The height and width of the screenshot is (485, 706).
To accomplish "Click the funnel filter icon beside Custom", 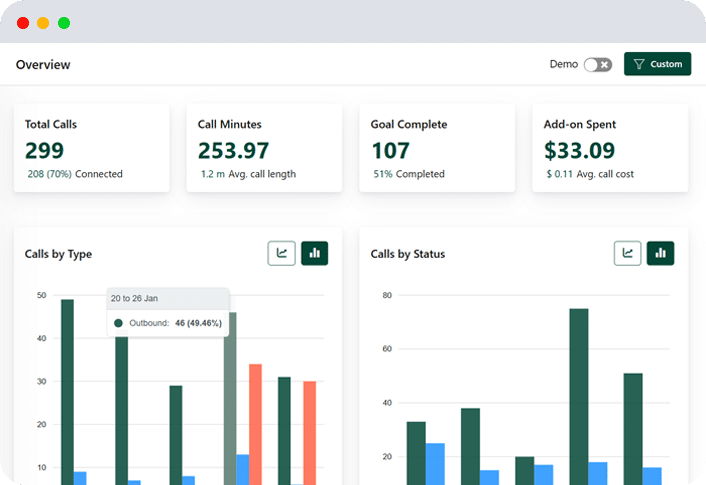I will point(639,64).
